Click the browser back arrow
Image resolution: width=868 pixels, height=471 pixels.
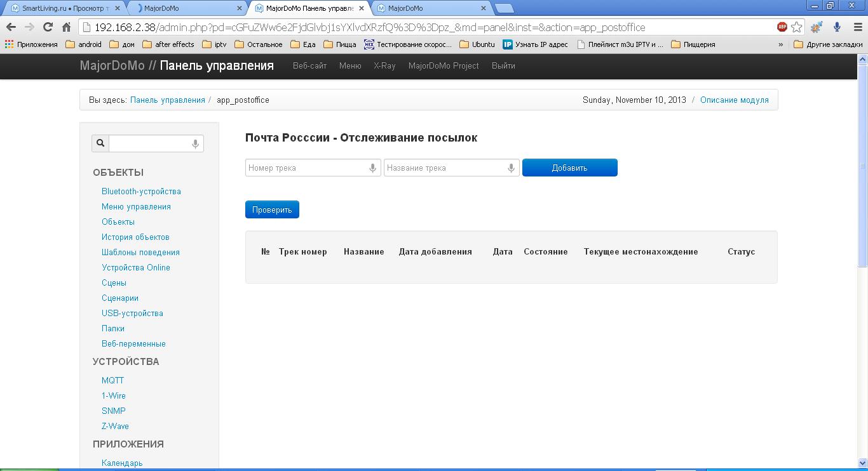tap(11, 27)
